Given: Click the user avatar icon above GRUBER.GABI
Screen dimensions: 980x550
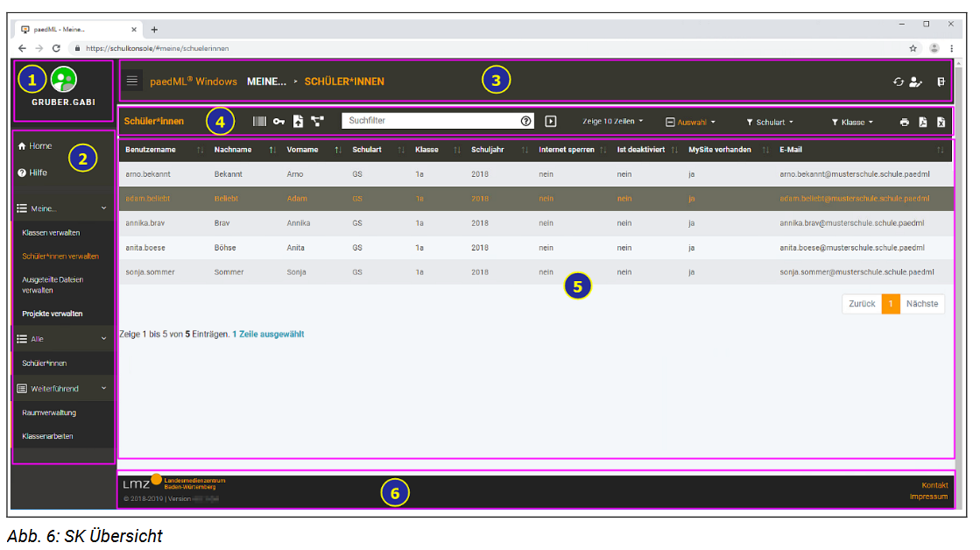Looking at the screenshot, I should [x=64, y=80].
